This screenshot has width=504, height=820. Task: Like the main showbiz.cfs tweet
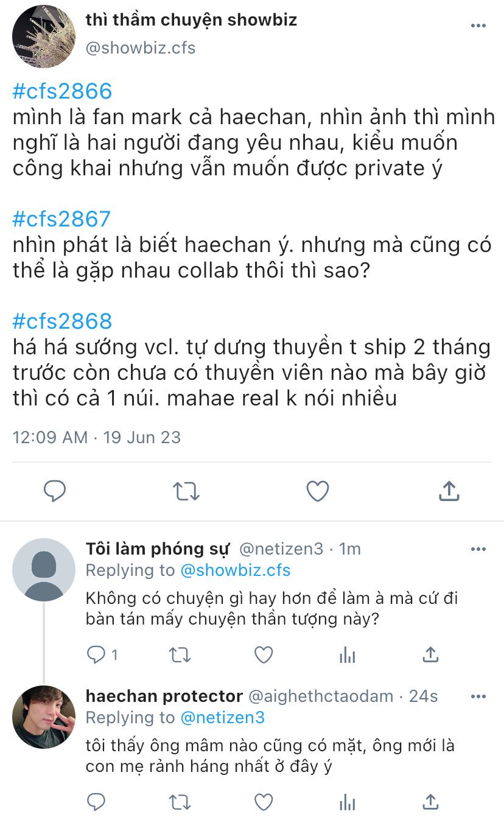point(318,491)
